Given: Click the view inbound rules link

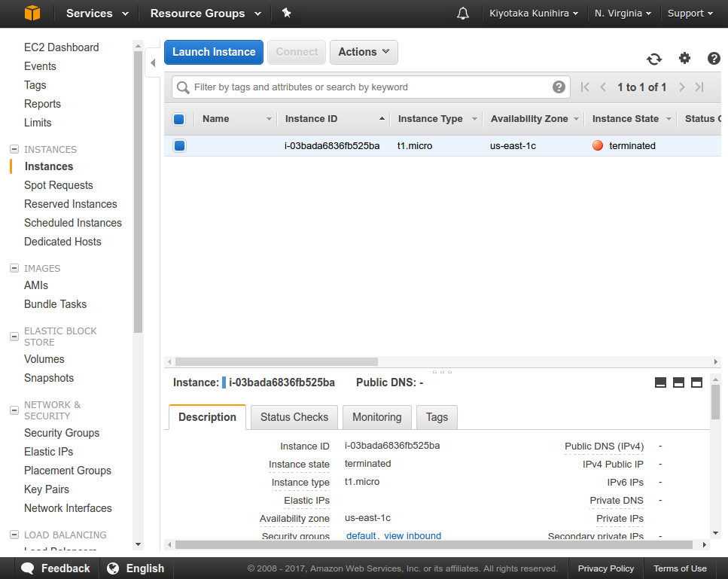Looking at the screenshot, I should pos(413,536).
